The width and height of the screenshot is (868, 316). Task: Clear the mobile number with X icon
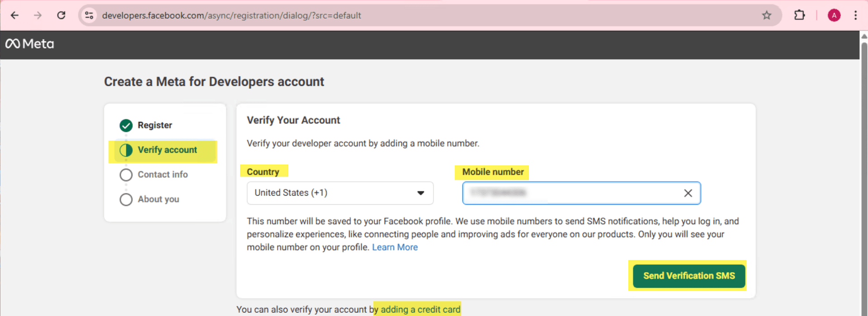tap(688, 193)
